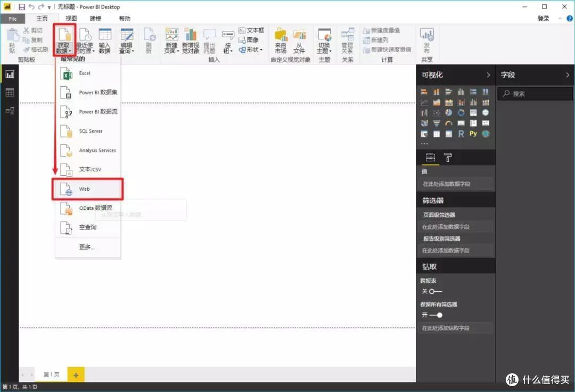Click the 登录 sign-in link

(544, 19)
